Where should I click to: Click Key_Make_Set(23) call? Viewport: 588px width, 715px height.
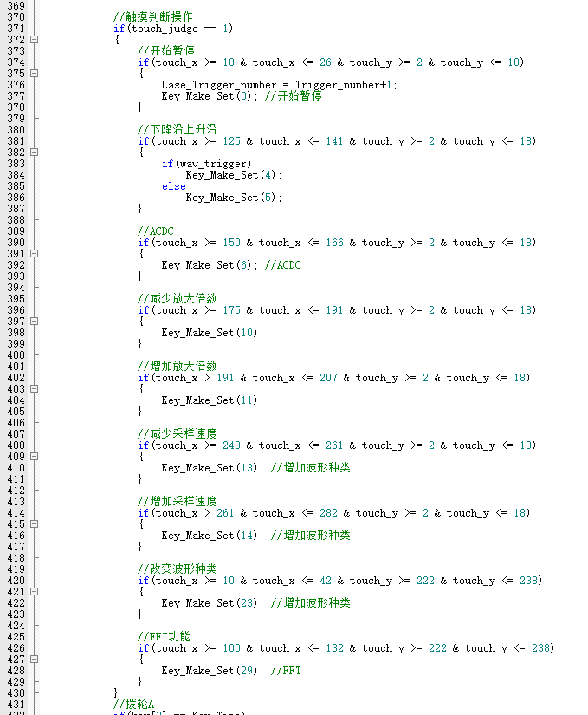pyautogui.click(x=213, y=603)
